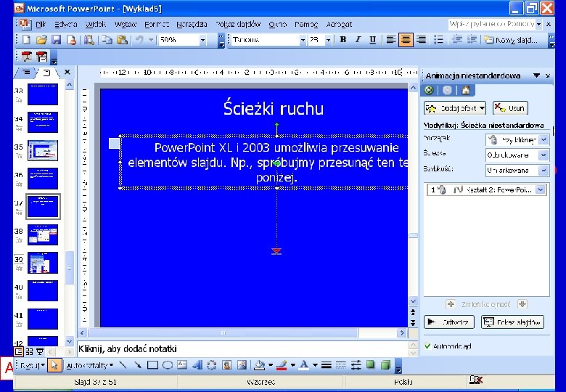Viewport: 566px width, 392px height.
Task: Open the Edycja menu
Action: [66, 24]
